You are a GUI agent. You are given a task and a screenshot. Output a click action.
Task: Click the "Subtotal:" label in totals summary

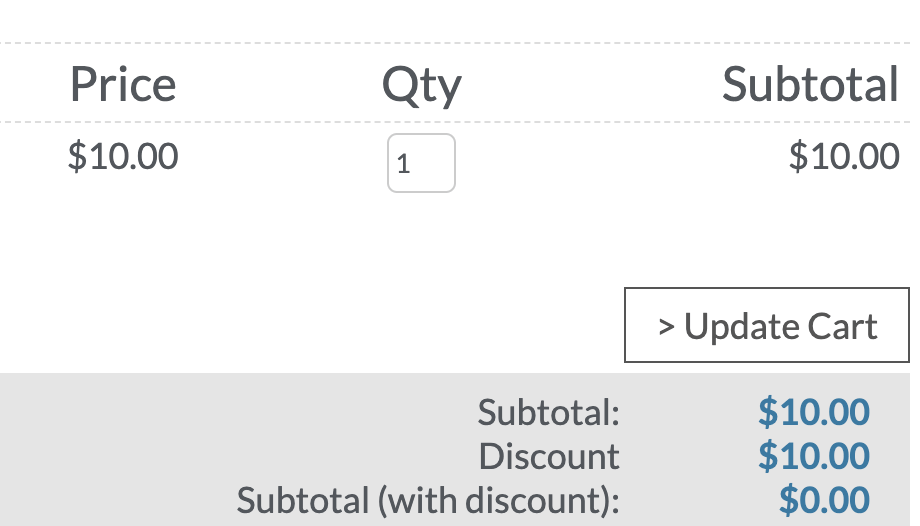pos(549,412)
